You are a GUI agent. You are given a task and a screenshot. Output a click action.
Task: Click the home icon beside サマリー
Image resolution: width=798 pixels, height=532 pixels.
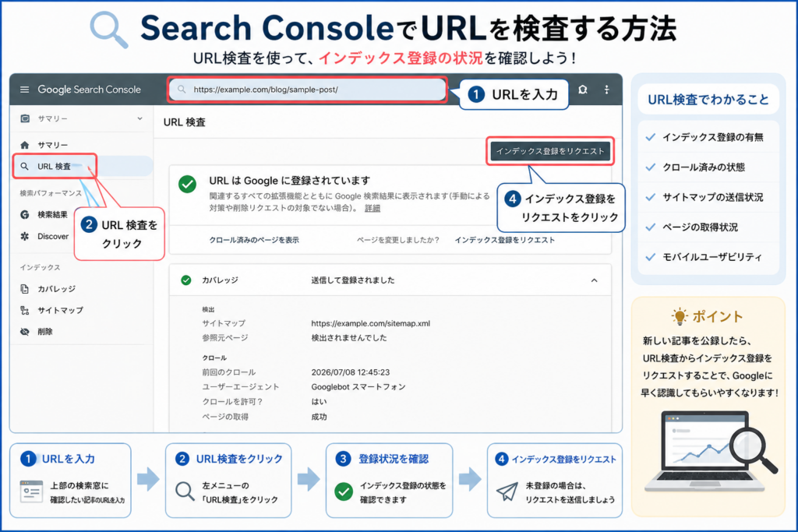click(24, 145)
